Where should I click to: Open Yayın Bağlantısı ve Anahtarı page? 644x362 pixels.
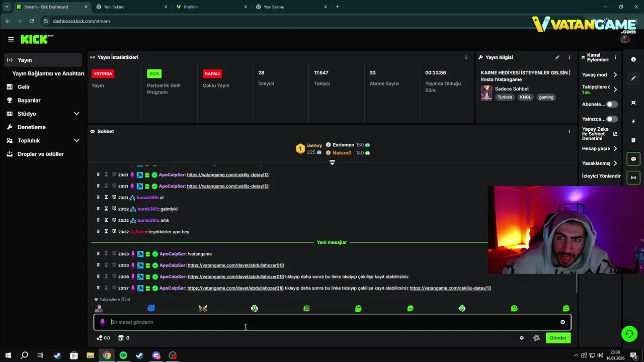pos(48,73)
